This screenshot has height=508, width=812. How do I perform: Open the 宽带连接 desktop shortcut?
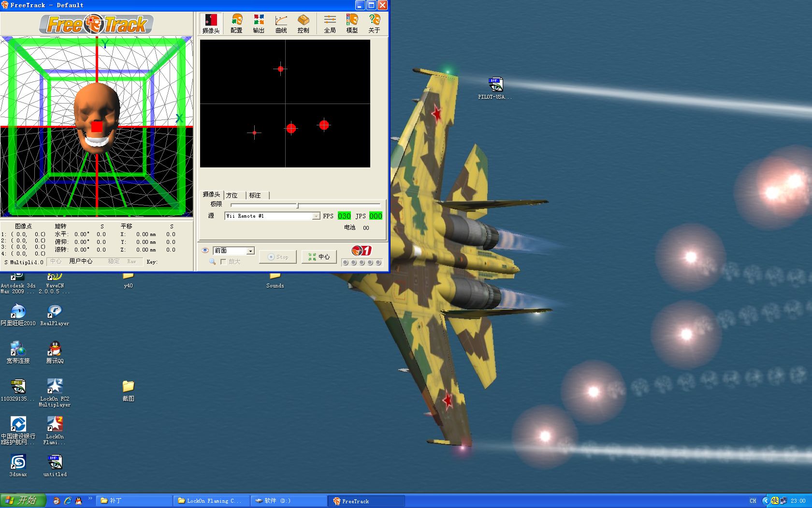[x=18, y=353]
